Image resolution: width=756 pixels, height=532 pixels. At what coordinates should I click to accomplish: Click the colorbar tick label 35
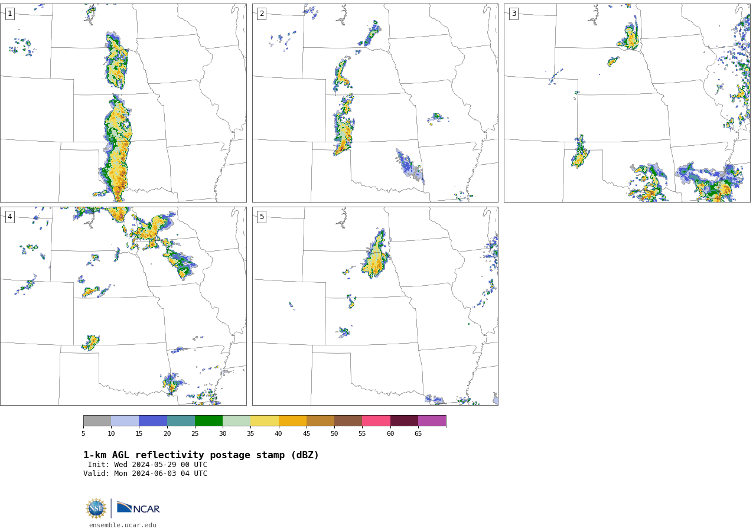point(250,434)
